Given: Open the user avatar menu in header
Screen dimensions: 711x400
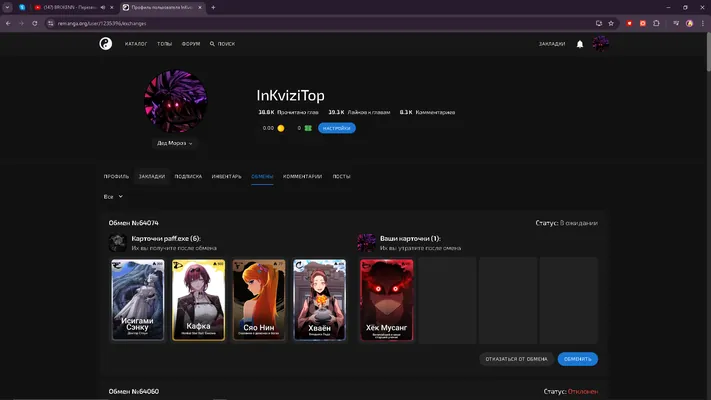Looking at the screenshot, I should pos(601,44).
